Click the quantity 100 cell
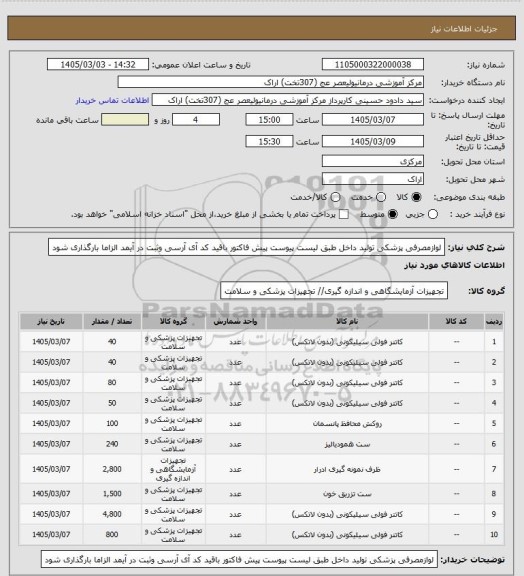524x576 pixels. coord(112,424)
